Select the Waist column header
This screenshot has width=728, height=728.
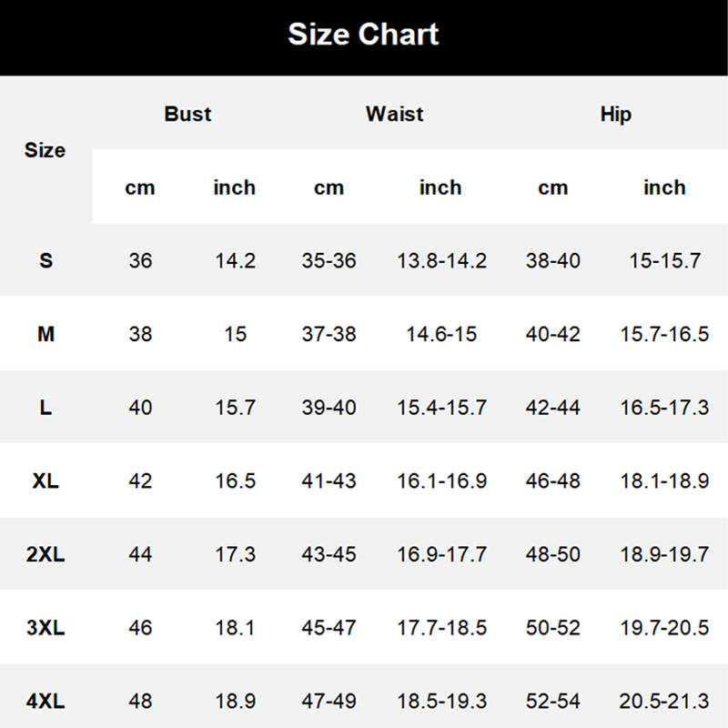click(394, 115)
